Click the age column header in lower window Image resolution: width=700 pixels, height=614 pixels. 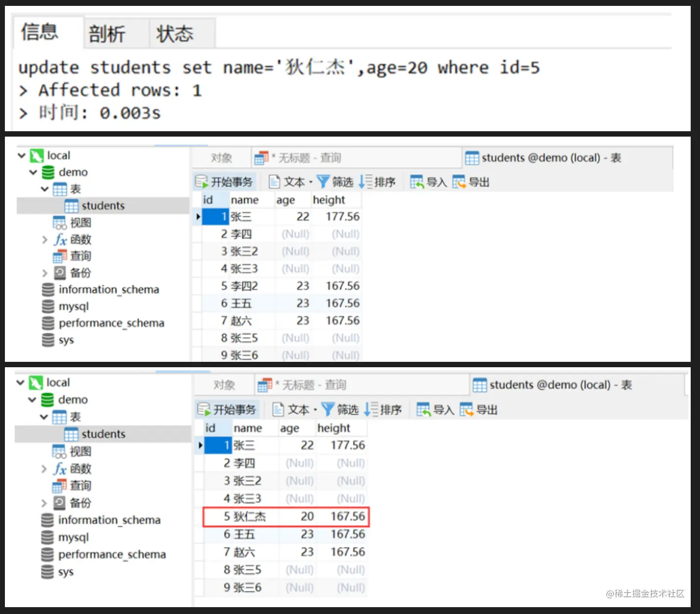[297, 428]
